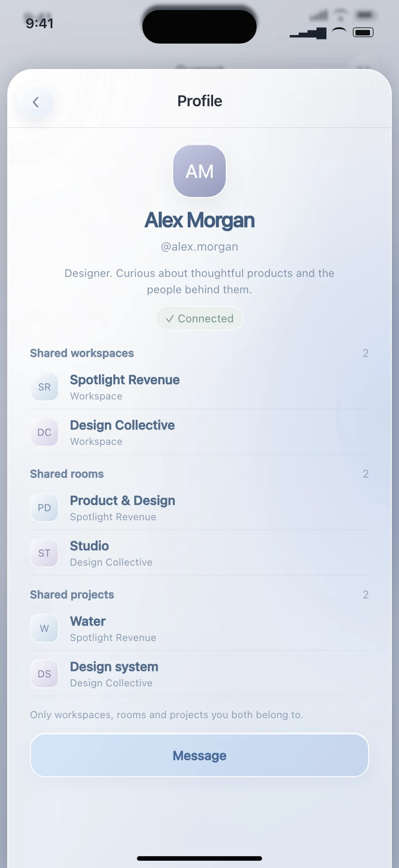Tap the W project icon
Viewport: 399px width, 868px height.
[x=44, y=628]
